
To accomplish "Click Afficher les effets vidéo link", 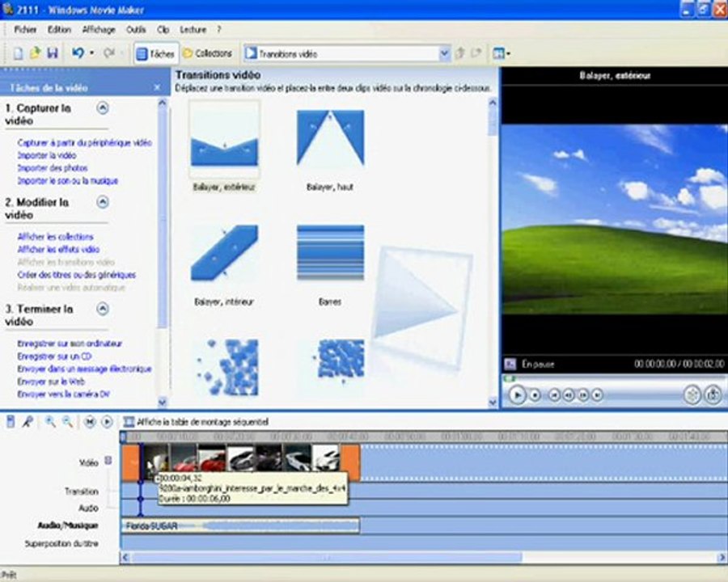I will (x=58, y=249).
